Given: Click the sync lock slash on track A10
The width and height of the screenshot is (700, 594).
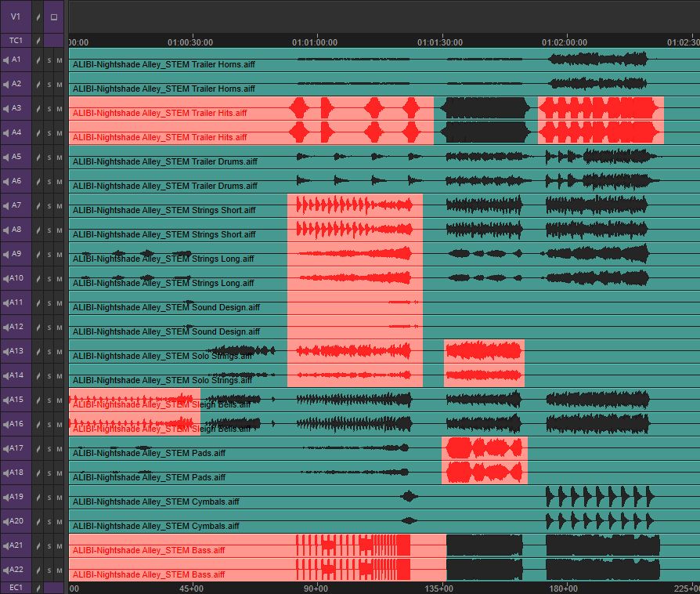Looking at the screenshot, I should coord(38,279).
